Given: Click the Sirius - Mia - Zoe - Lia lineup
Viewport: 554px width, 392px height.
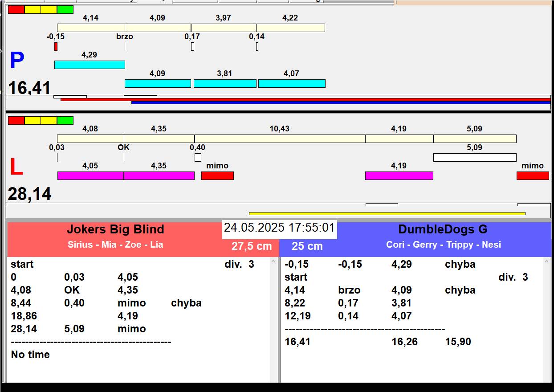Looking at the screenshot, I should 115,245.
